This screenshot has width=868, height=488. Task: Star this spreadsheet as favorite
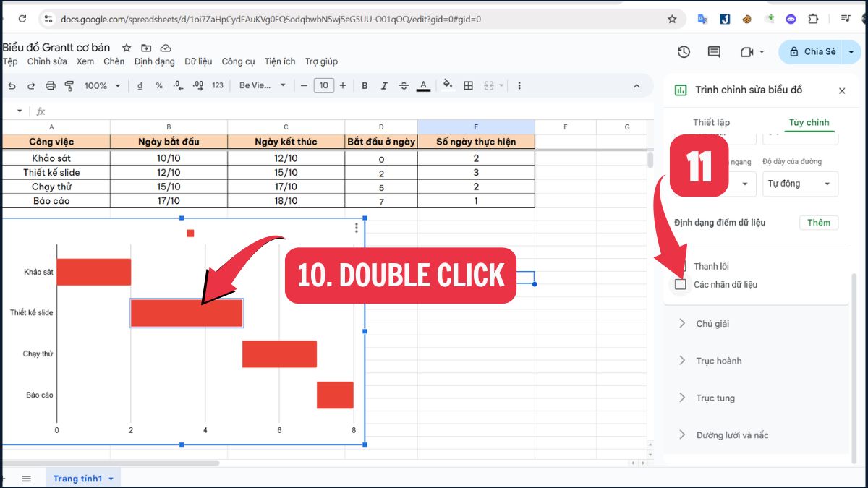click(x=125, y=47)
